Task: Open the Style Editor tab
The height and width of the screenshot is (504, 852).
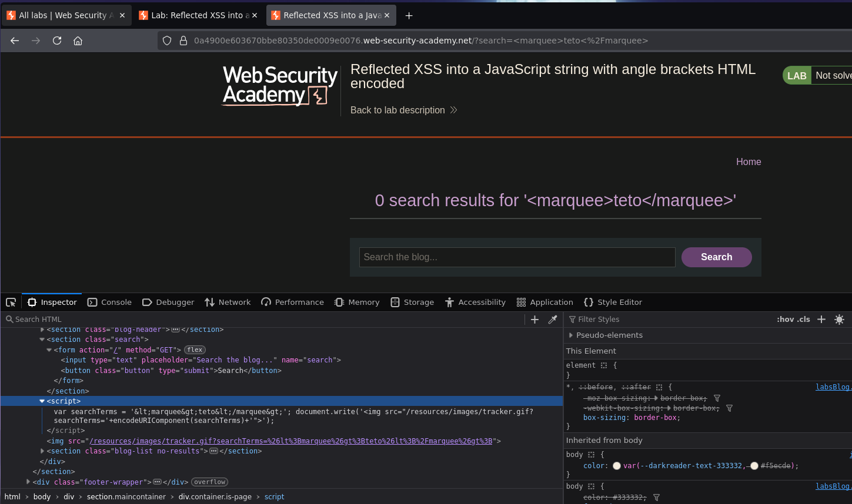Action: click(x=613, y=302)
